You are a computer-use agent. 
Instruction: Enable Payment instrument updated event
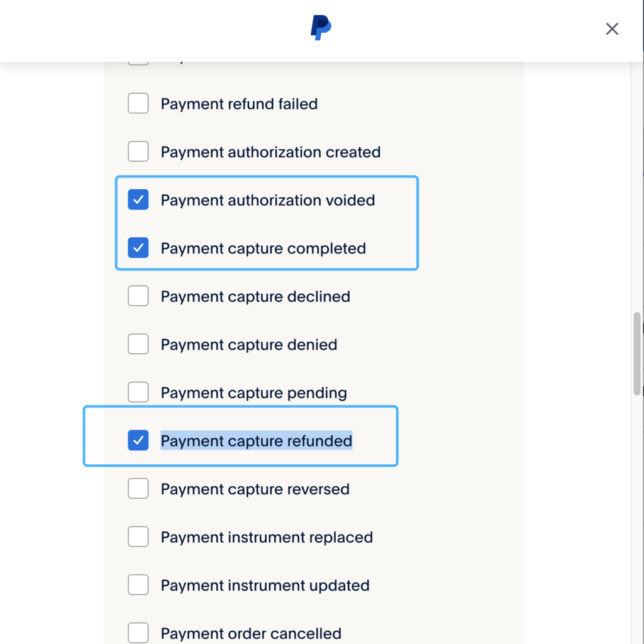pyautogui.click(x=138, y=586)
